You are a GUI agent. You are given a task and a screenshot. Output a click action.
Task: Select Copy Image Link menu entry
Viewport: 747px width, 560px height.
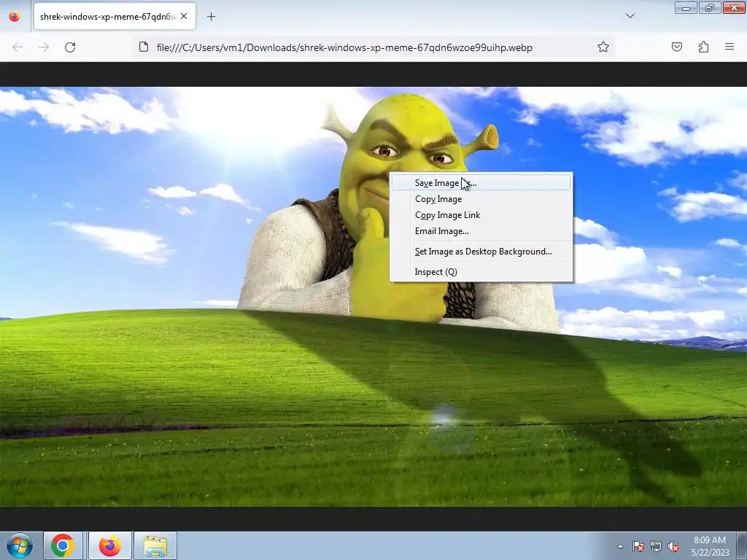pos(481,215)
